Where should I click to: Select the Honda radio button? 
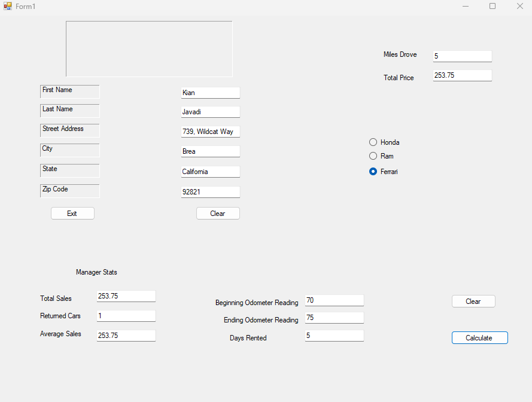click(x=373, y=142)
